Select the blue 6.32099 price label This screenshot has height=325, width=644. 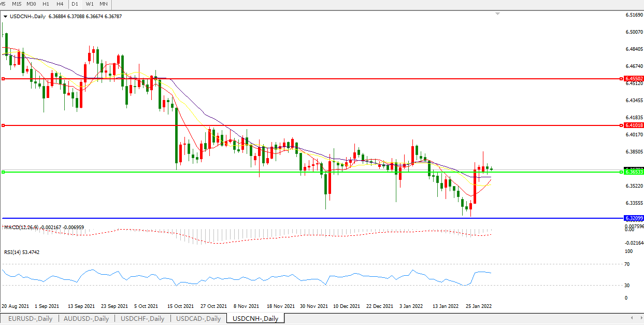click(634, 218)
